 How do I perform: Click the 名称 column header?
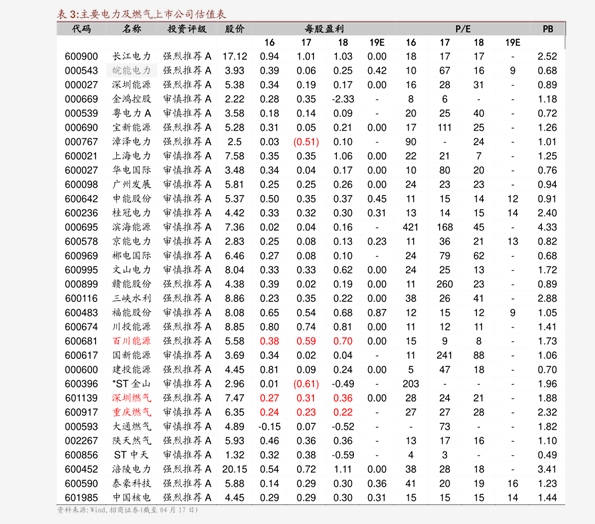click(132, 29)
